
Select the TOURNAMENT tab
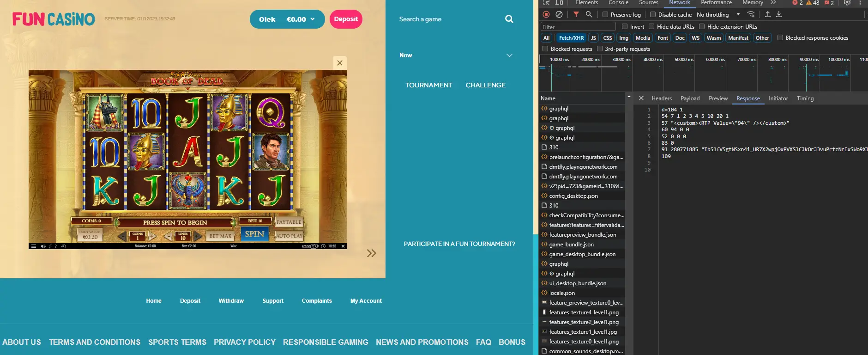click(428, 85)
